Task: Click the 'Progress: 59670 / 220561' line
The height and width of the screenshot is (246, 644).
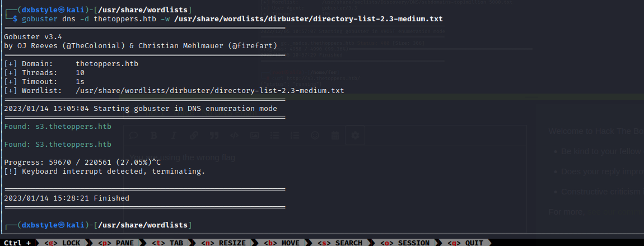Action: pyautogui.click(x=82, y=163)
